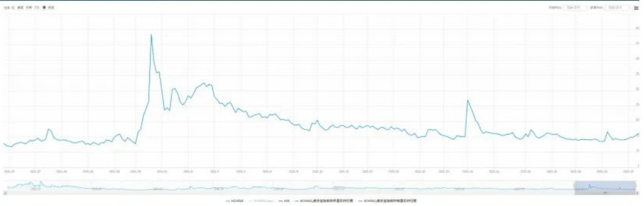Toggle the HCVXIQ0 series in the legend

click(x=235, y=200)
